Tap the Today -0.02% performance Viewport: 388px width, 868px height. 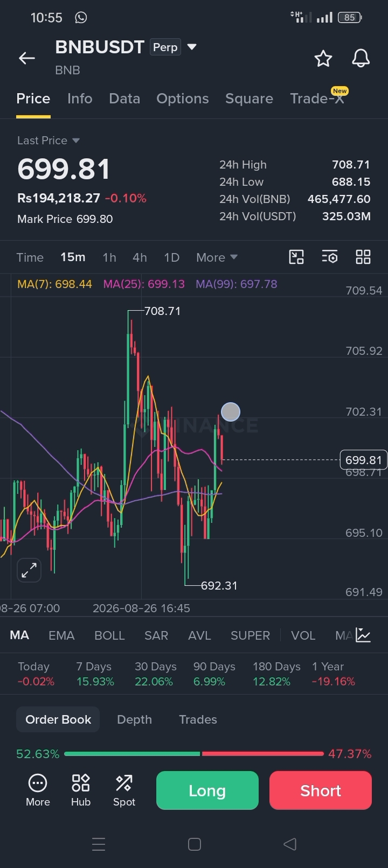(x=36, y=674)
